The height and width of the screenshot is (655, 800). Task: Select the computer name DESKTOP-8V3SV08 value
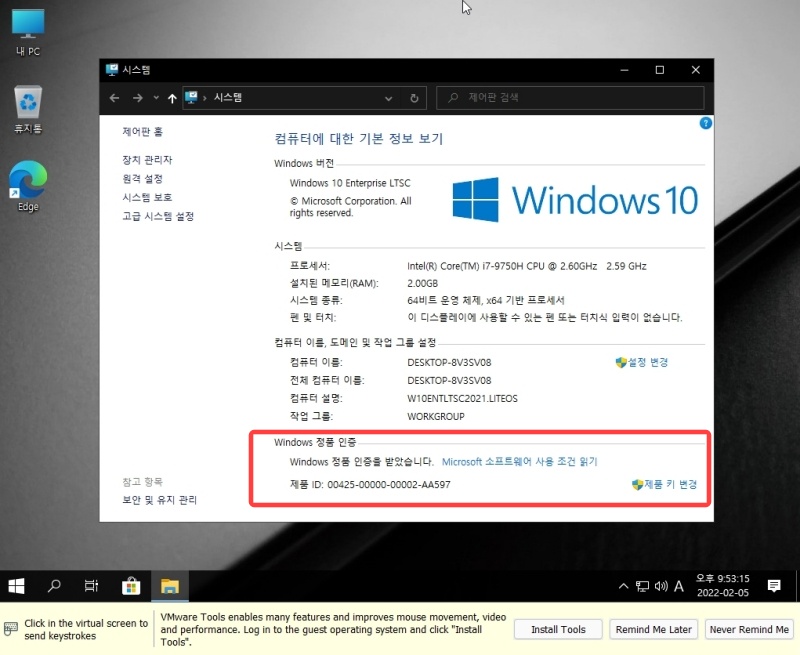click(x=449, y=363)
